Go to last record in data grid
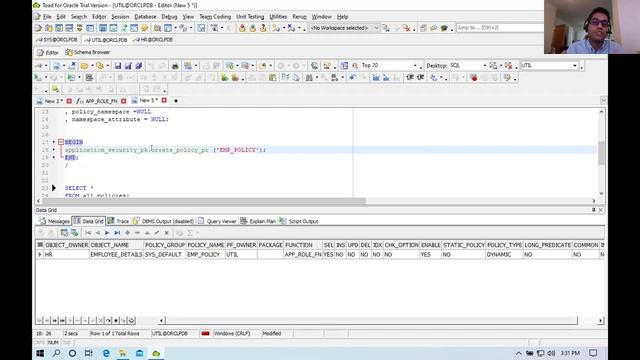The width and height of the screenshot is (640, 360). click(117, 233)
